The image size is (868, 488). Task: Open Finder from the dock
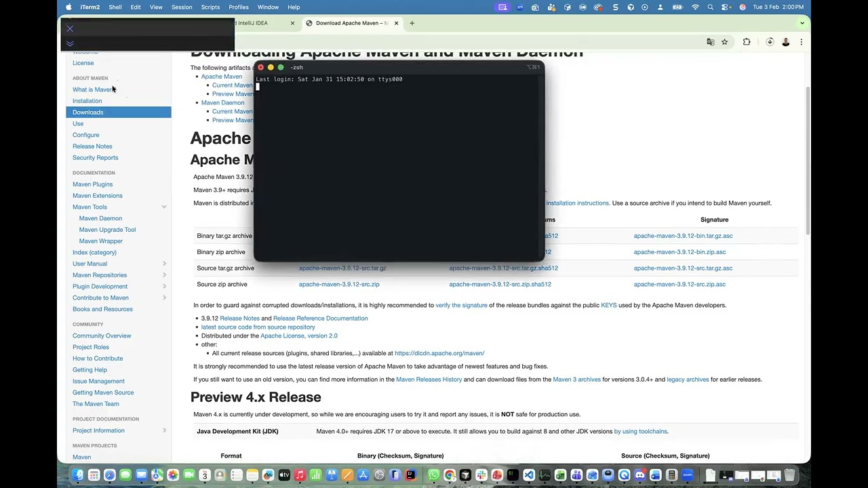point(77,475)
